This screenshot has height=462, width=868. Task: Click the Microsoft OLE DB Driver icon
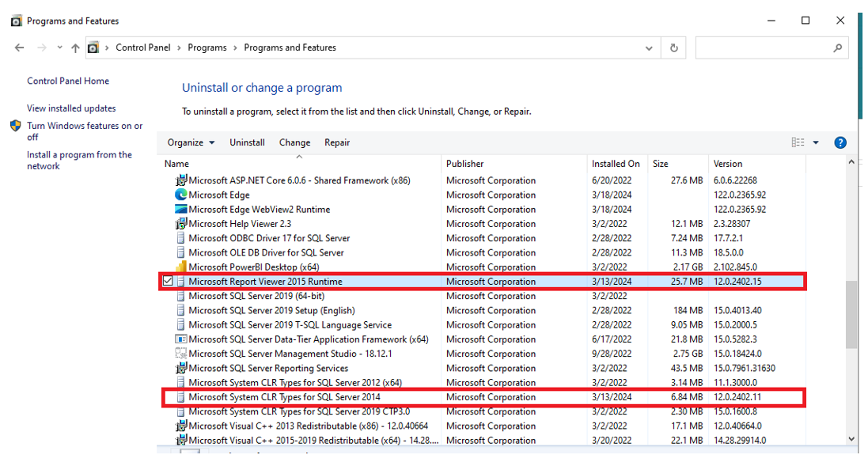click(181, 252)
